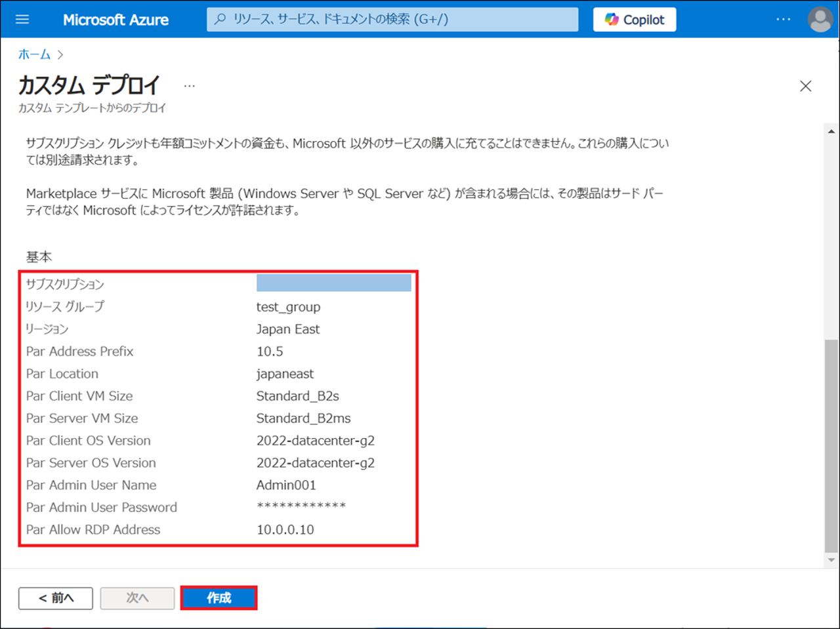This screenshot has width=840, height=629.
Task: Open ellipsis menu beside カスタム デプロイ title
Action: 190,86
